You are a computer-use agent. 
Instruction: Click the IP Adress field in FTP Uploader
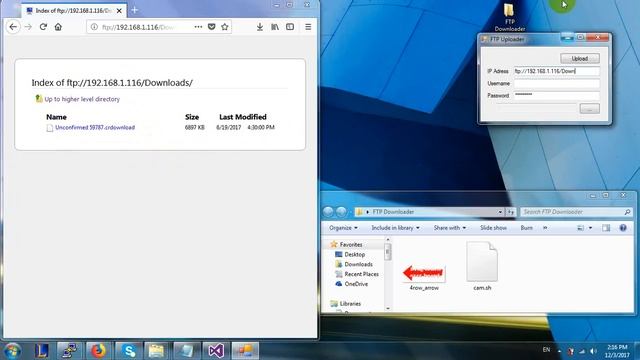557,71
